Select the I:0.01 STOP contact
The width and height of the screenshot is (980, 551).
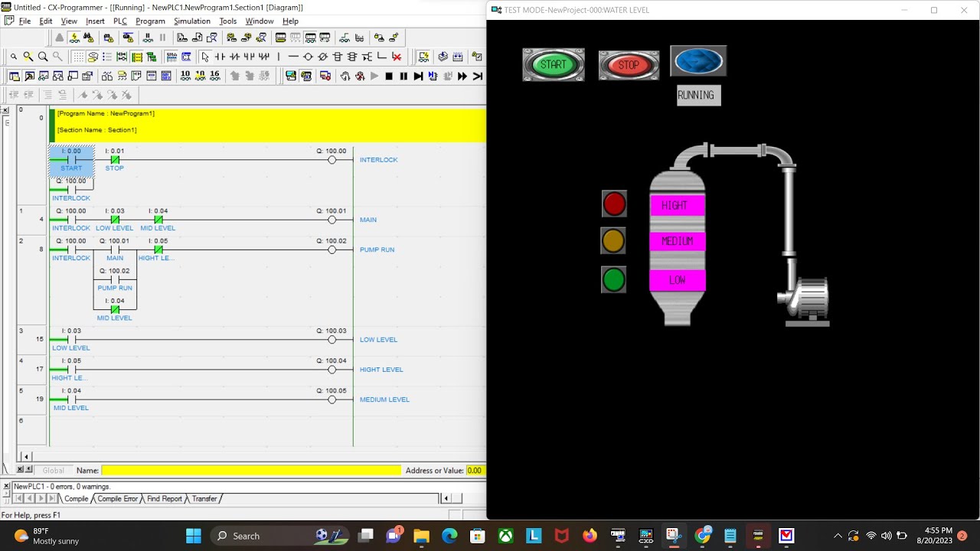coord(115,159)
